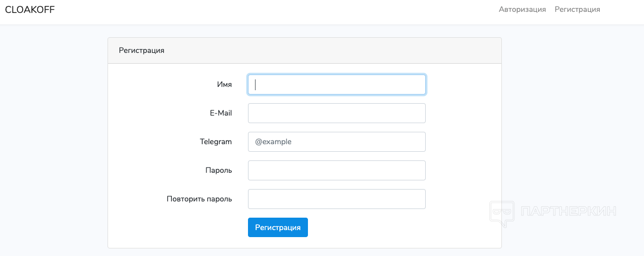
Task: Click the Telegram label text
Action: [x=216, y=142]
